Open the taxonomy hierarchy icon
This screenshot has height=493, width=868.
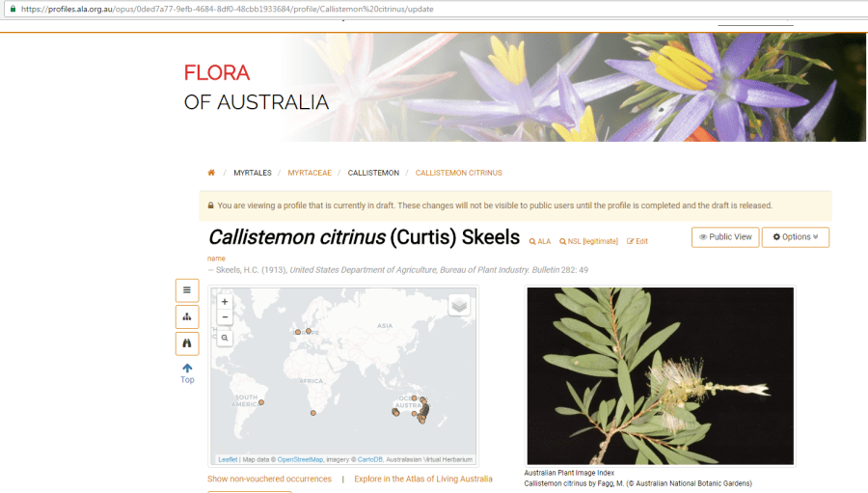(187, 316)
